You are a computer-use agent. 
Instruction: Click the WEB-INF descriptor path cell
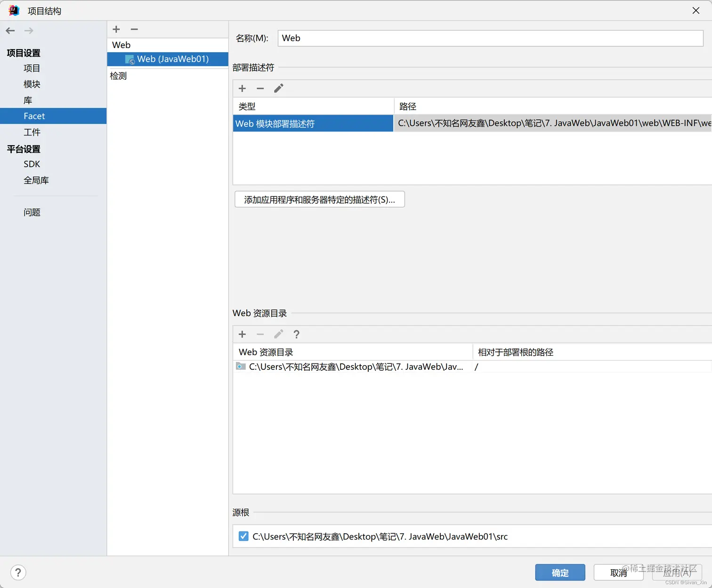tap(553, 123)
